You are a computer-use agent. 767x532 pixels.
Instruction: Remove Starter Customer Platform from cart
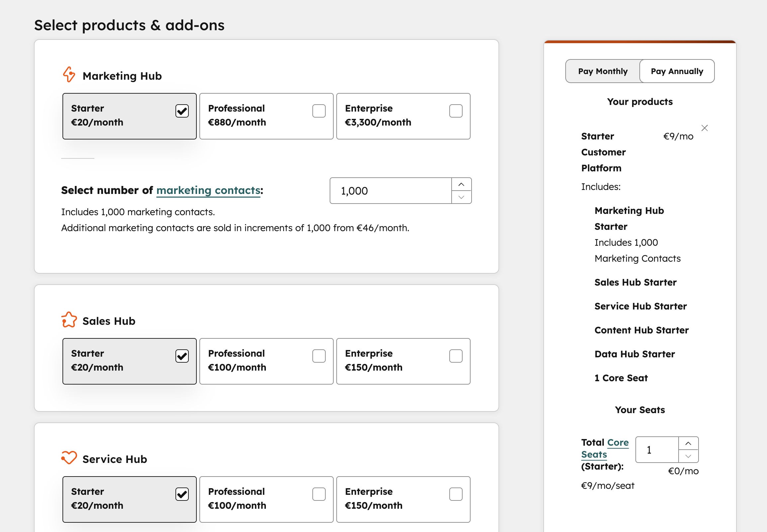705,128
